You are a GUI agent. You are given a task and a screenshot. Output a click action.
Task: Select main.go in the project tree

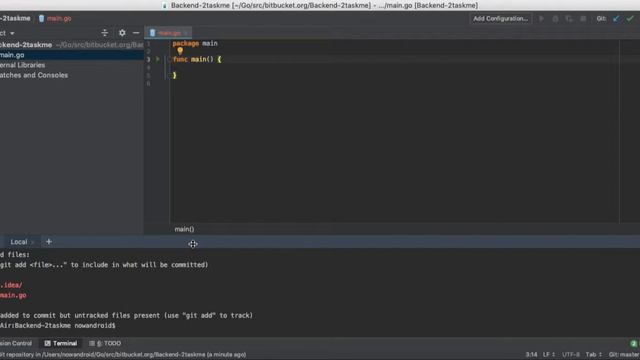coord(72,55)
